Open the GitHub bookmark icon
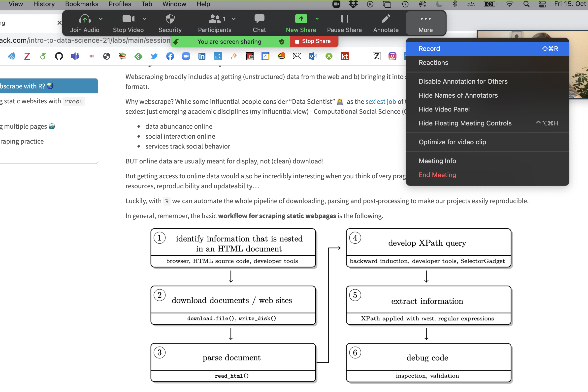The width and height of the screenshot is (588, 392). point(59,56)
